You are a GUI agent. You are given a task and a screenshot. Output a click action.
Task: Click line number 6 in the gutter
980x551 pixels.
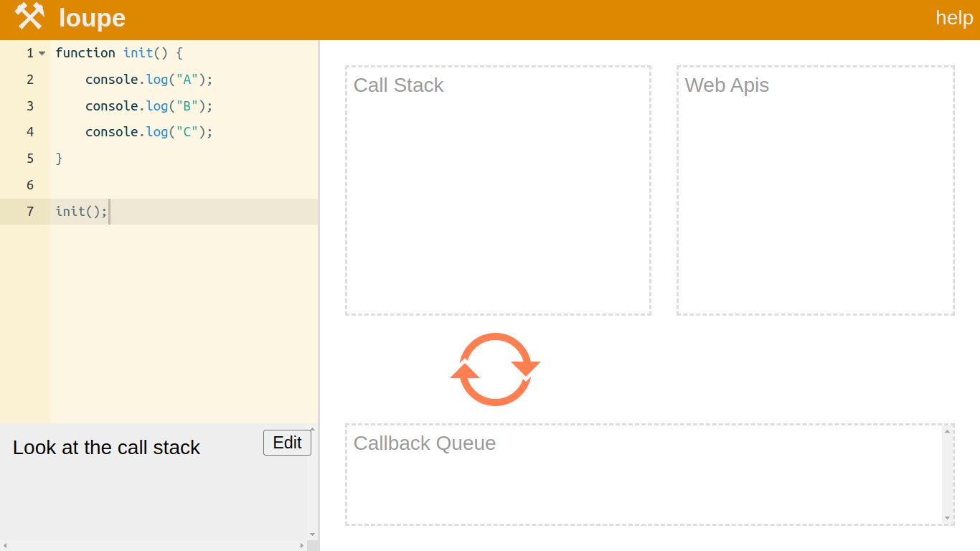pos(29,185)
